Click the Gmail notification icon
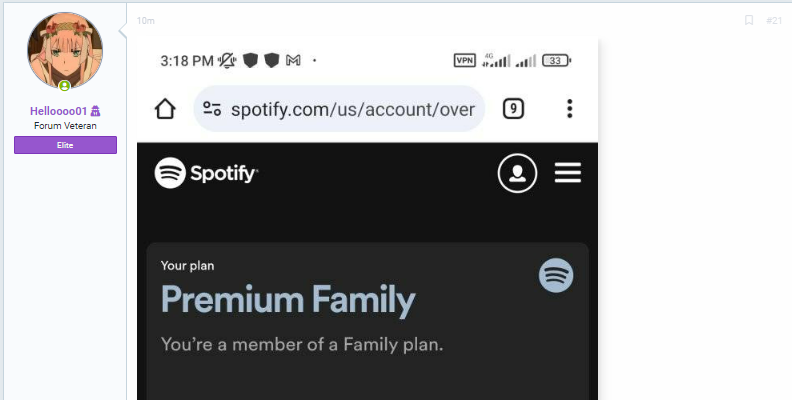The width and height of the screenshot is (792, 400). click(293, 61)
